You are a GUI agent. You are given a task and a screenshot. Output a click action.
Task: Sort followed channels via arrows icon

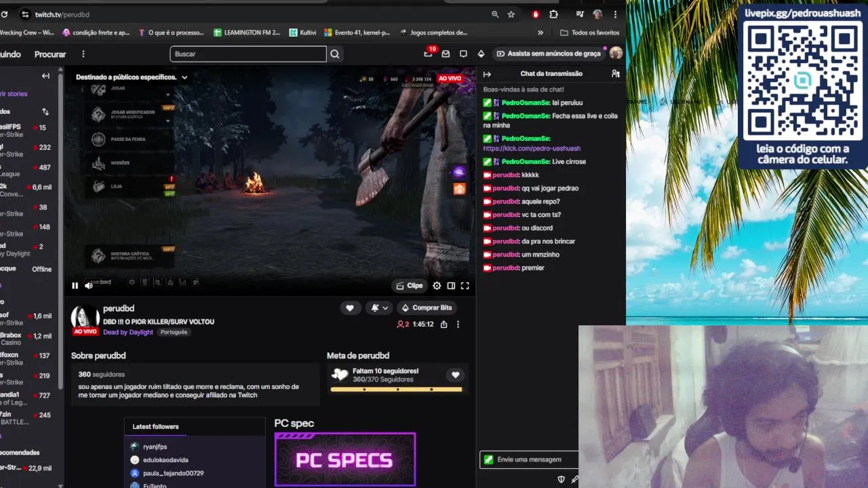point(45,112)
